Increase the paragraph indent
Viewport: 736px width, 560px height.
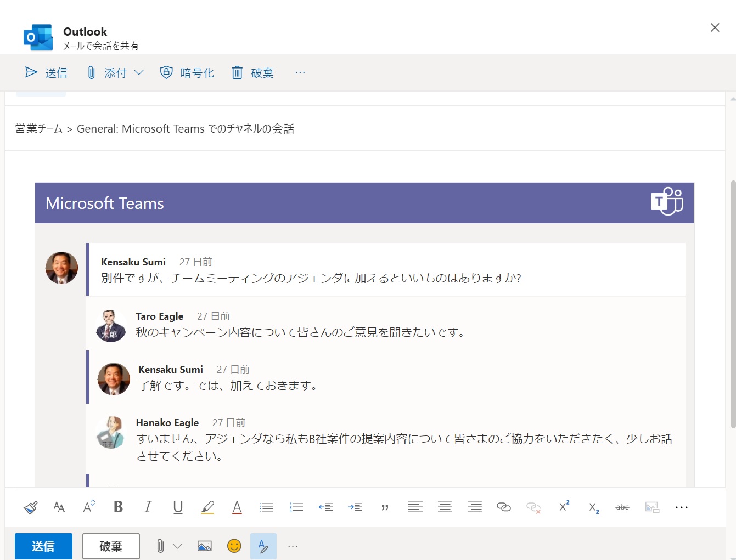(355, 507)
